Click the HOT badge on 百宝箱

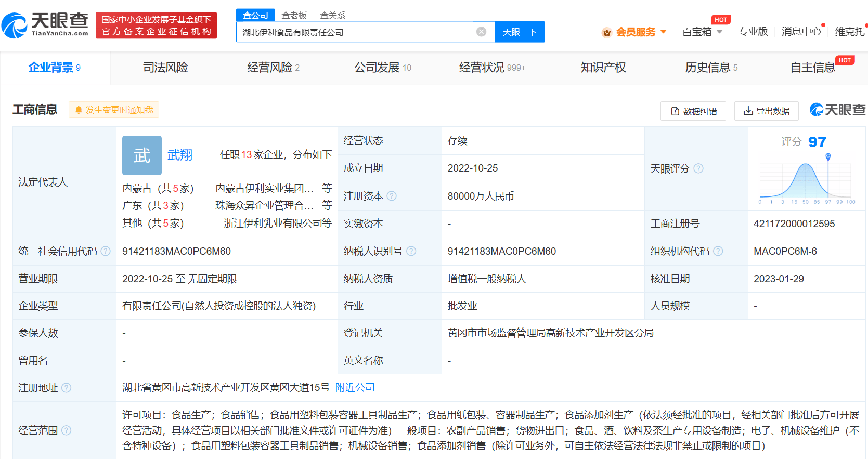tap(721, 20)
